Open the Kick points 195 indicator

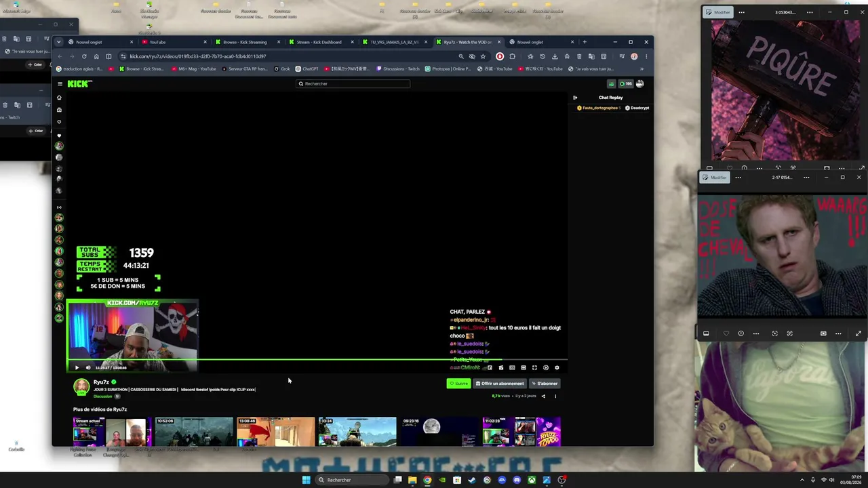point(625,84)
